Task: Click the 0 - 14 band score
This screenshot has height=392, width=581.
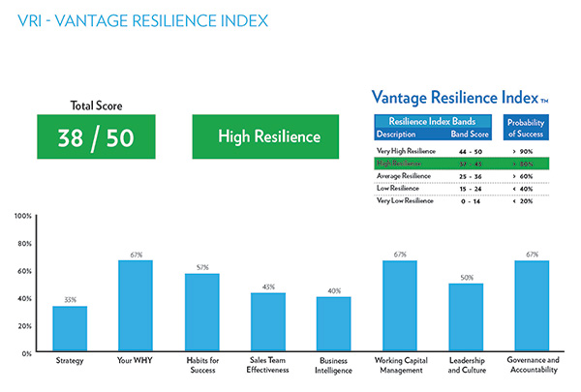Action: click(x=471, y=201)
